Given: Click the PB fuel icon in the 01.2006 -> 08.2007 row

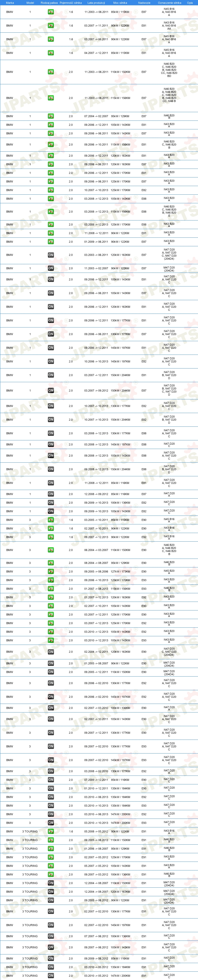Looking at the screenshot, I should (51, 848).
